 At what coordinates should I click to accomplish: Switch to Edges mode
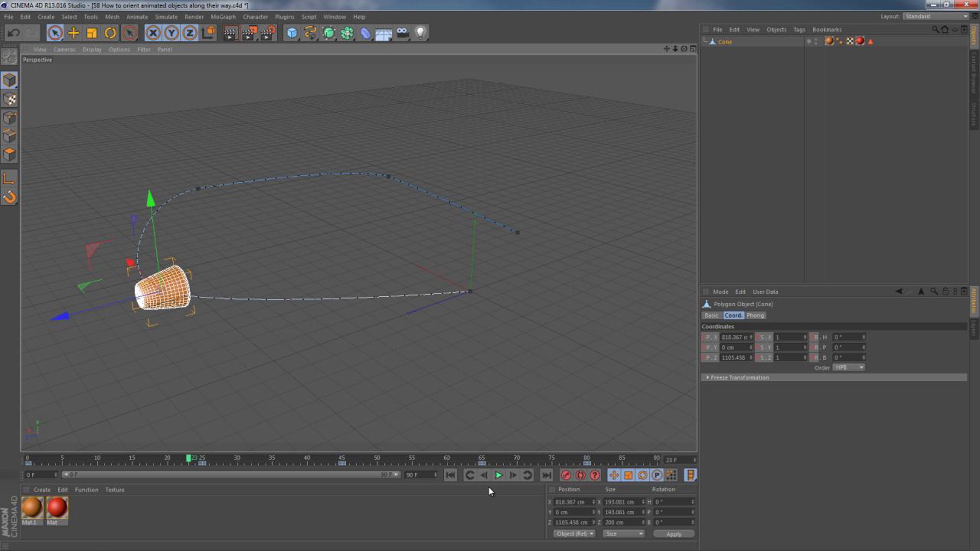click(9, 136)
